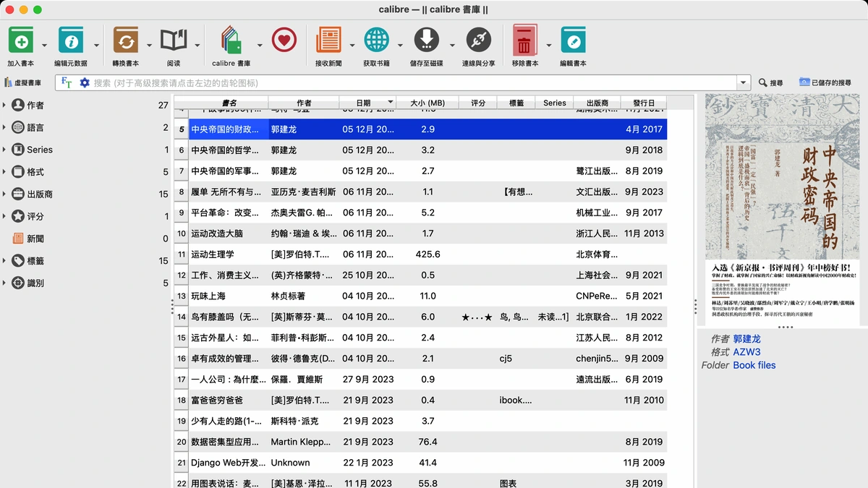The height and width of the screenshot is (488, 868).
Task: Click the book cover thumbnail
Action: [783, 210]
